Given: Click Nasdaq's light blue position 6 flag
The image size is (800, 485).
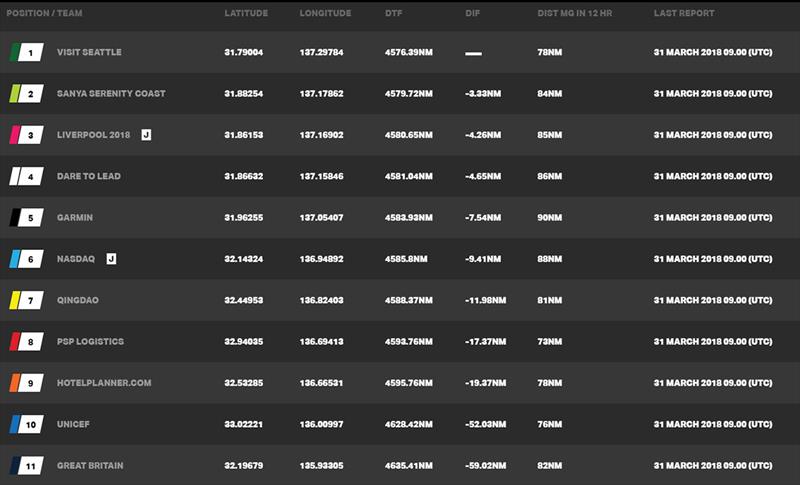Looking at the screenshot, I should tap(27, 259).
